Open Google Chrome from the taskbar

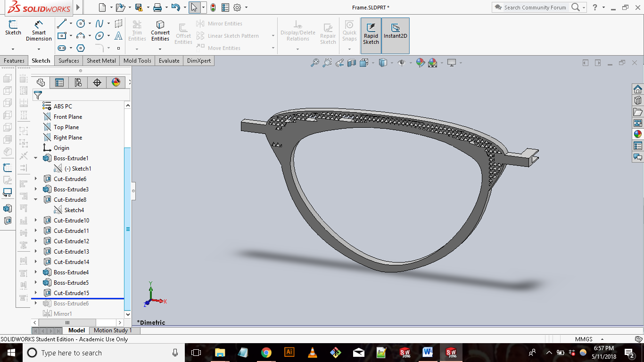pos(266,353)
